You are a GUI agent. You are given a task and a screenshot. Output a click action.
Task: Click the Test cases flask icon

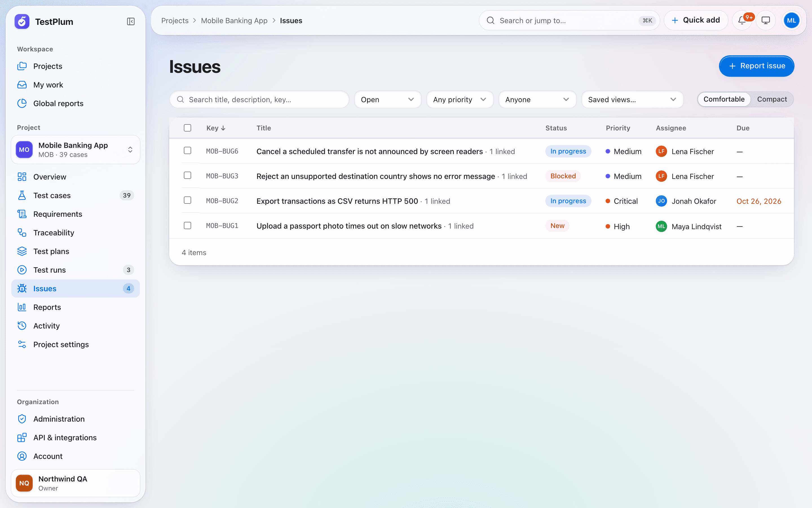tap(22, 195)
